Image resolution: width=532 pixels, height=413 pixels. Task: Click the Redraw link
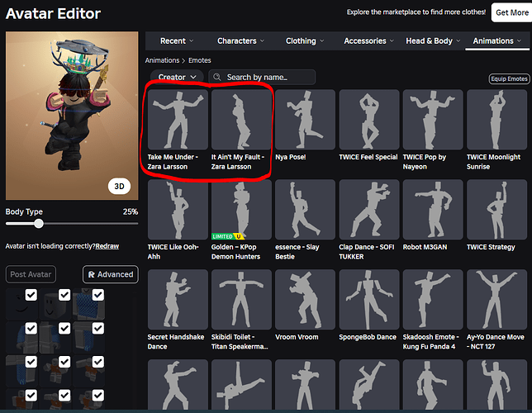click(x=107, y=246)
